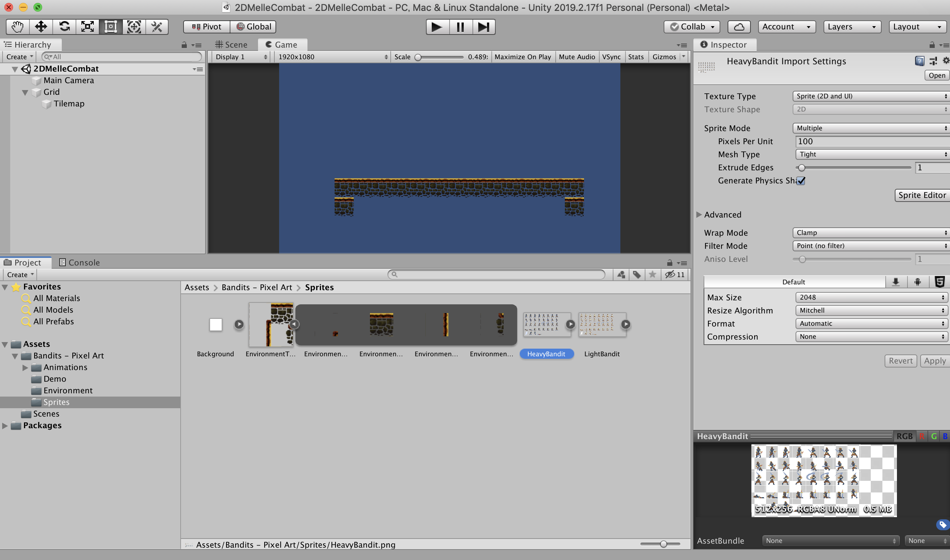Switch to the Console tab
The width and height of the screenshot is (950, 560).
click(80, 263)
